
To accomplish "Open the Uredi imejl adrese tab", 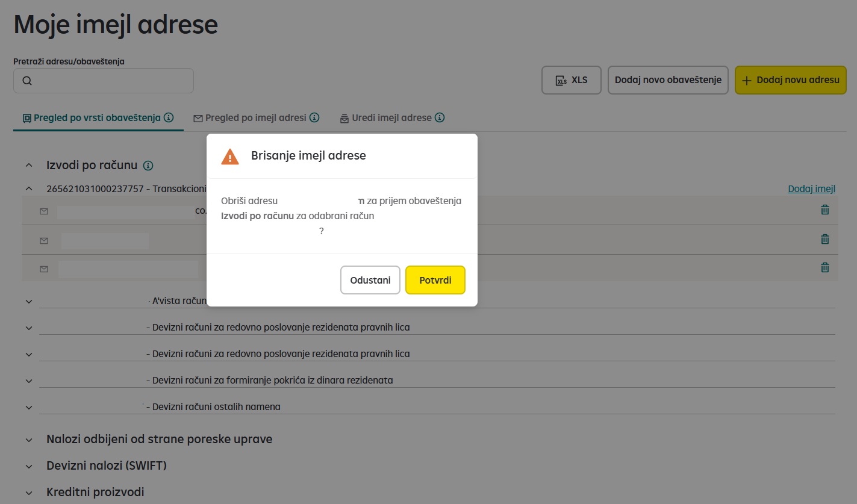I will (392, 117).
